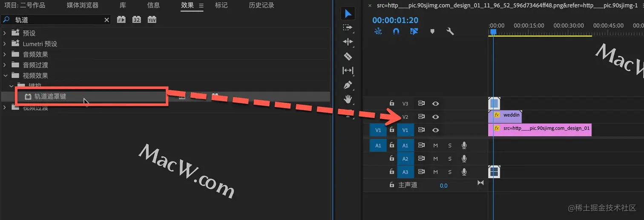Enable voice-over record on track A2
Screen dimensions: 644x220
[x=464, y=159]
